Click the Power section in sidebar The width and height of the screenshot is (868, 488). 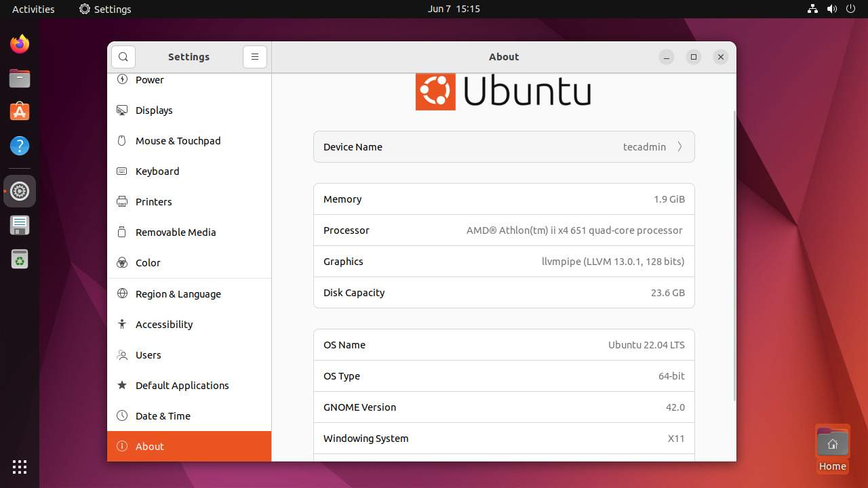click(x=149, y=79)
